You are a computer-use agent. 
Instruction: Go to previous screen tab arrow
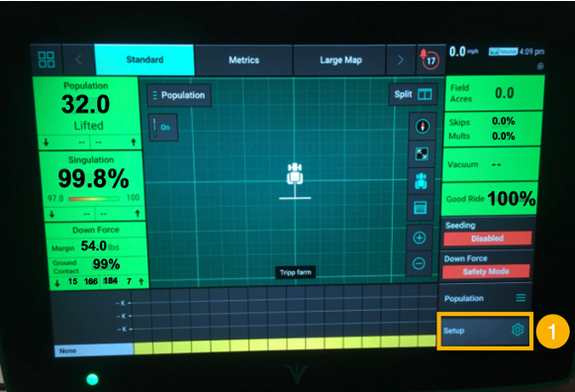78,59
